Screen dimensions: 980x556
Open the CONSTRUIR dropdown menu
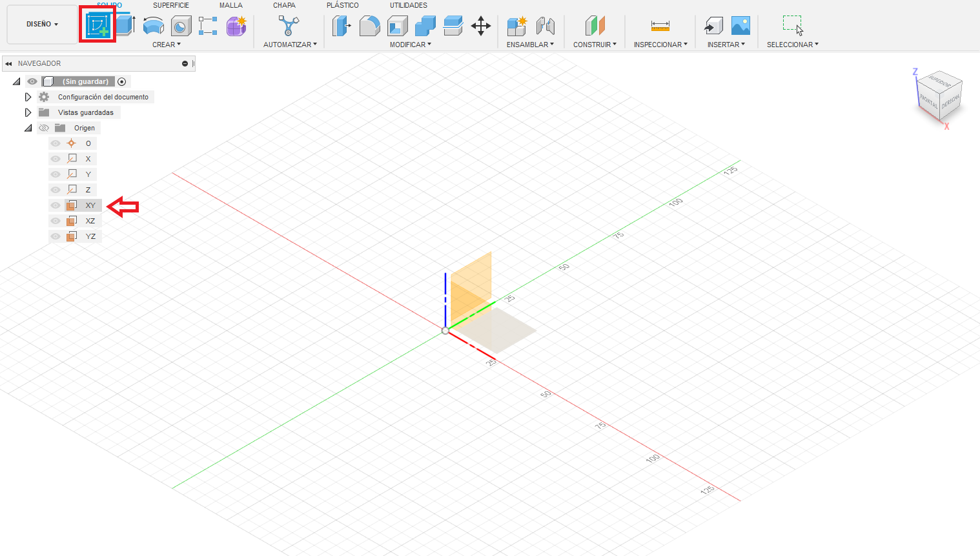pyautogui.click(x=595, y=45)
